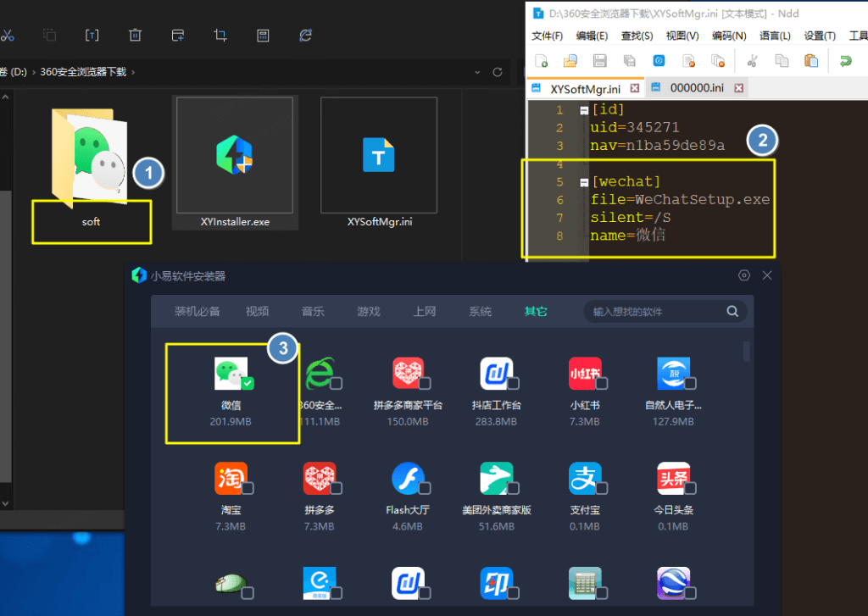Click the scissors Cut icon in Explorer toolbar
The image size is (868, 616).
pyautogui.click(x=7, y=36)
